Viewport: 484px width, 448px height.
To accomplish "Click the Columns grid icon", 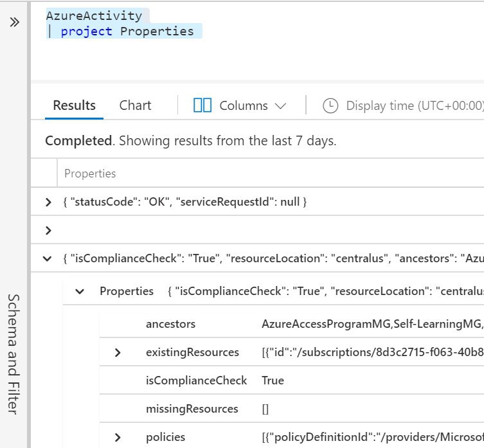I will 202,105.
